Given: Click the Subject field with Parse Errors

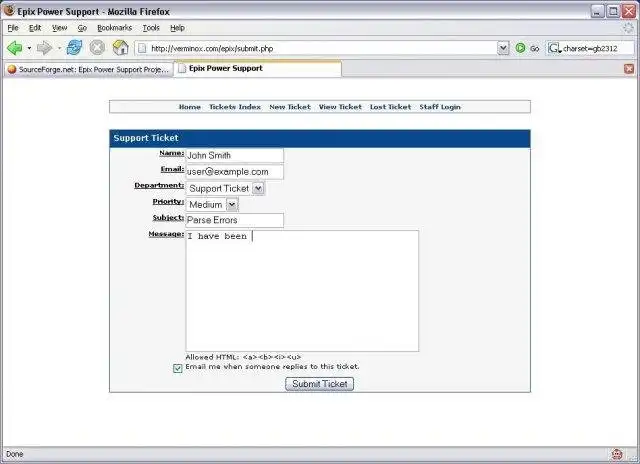Looking at the screenshot, I should [x=234, y=220].
